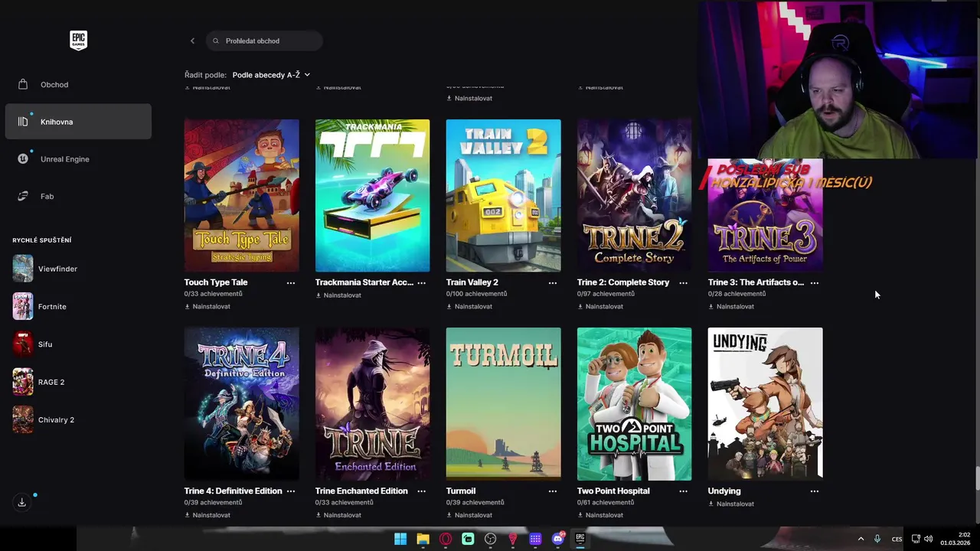980x551 pixels.
Task: Launch Sifu from quick launch
Action: [33, 344]
